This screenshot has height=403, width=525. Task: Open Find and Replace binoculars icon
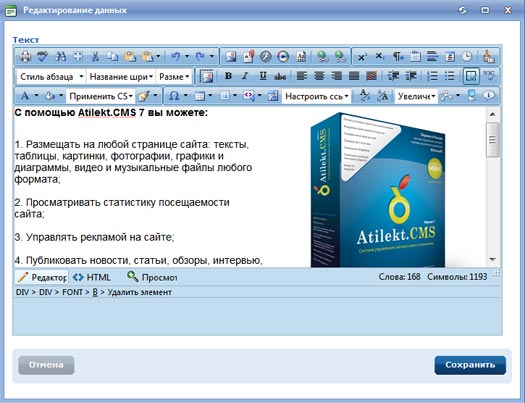[60, 57]
